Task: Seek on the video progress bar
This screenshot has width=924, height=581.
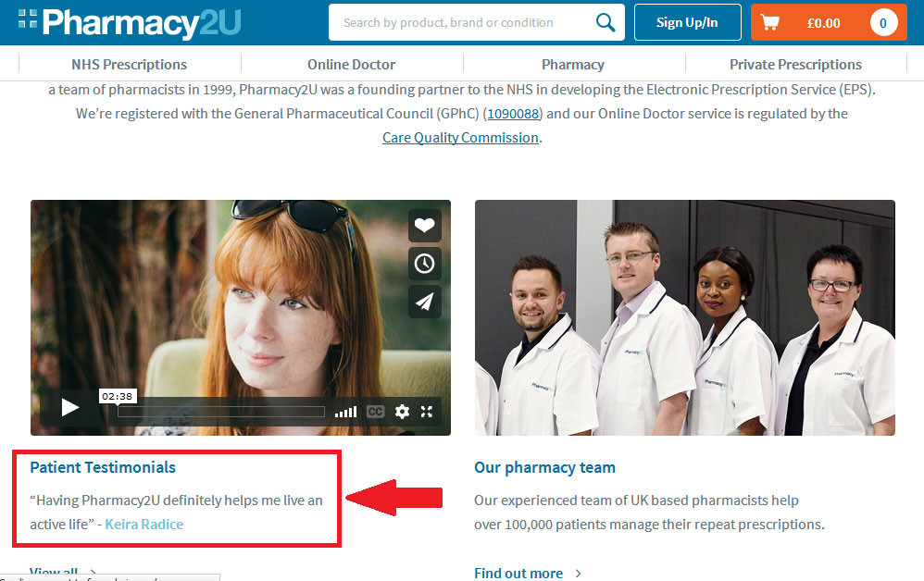Action: click(x=221, y=412)
